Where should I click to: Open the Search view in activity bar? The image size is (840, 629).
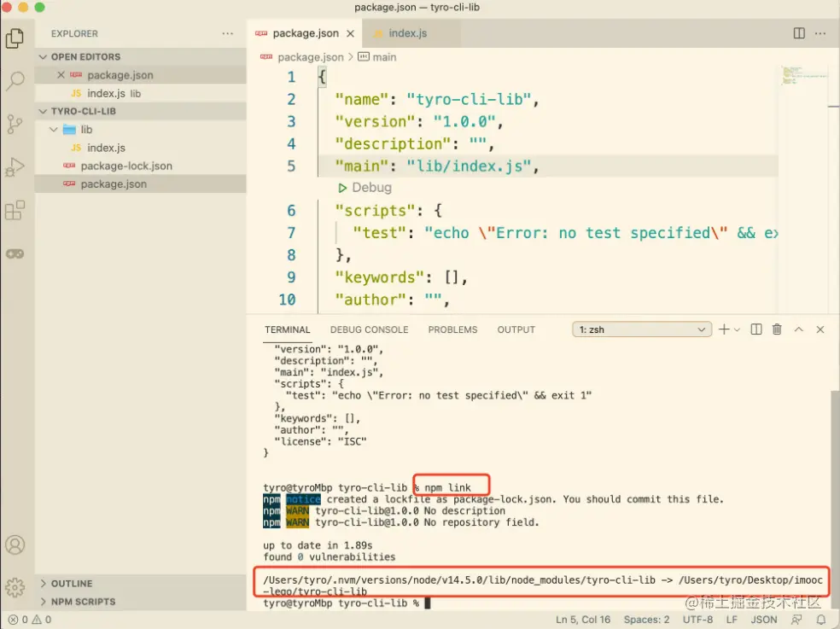pos(15,81)
